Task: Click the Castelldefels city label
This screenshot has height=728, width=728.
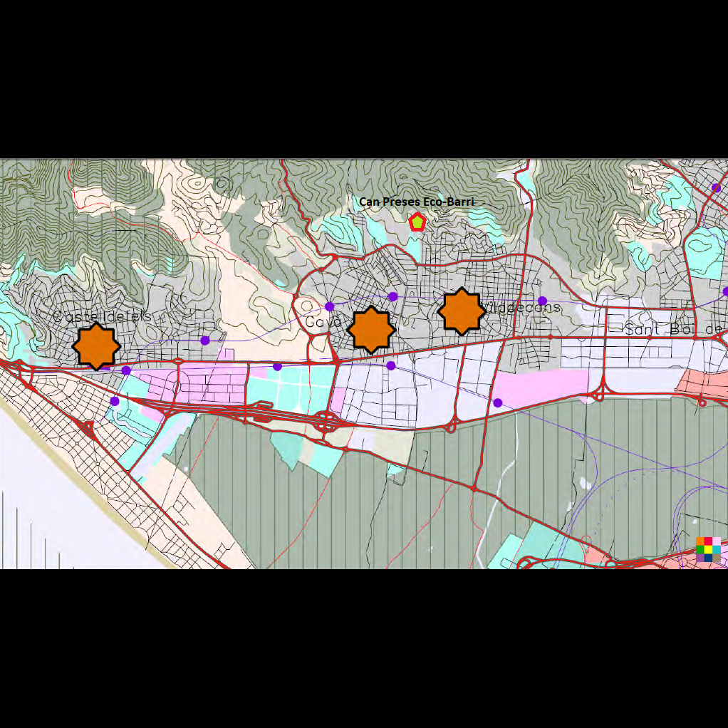Action: (102, 316)
